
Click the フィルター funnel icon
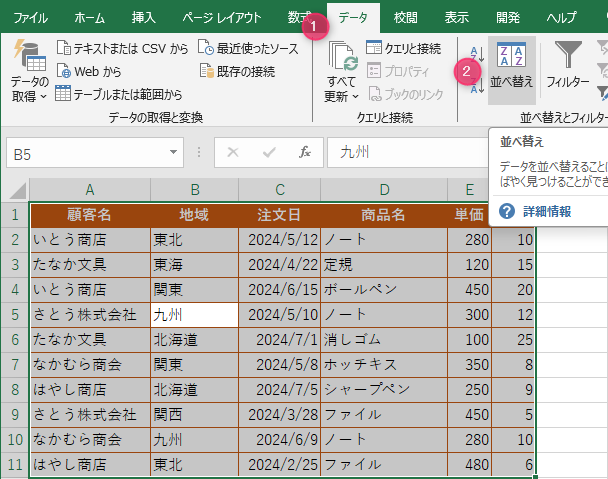coord(568,66)
